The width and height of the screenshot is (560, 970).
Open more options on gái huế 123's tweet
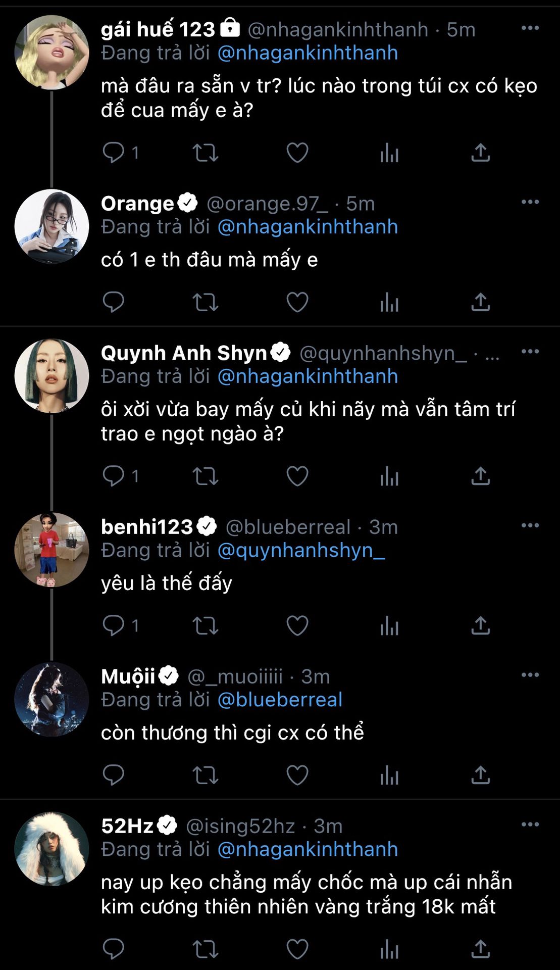530,28
